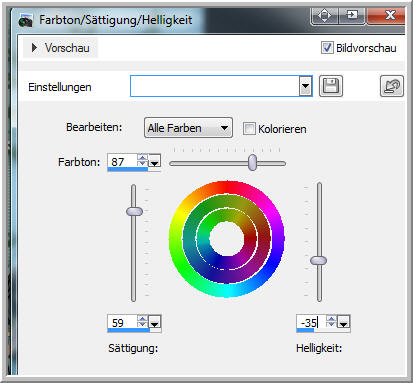
Task: Click the Farbton horizontal slider handle
Action: (x=252, y=162)
